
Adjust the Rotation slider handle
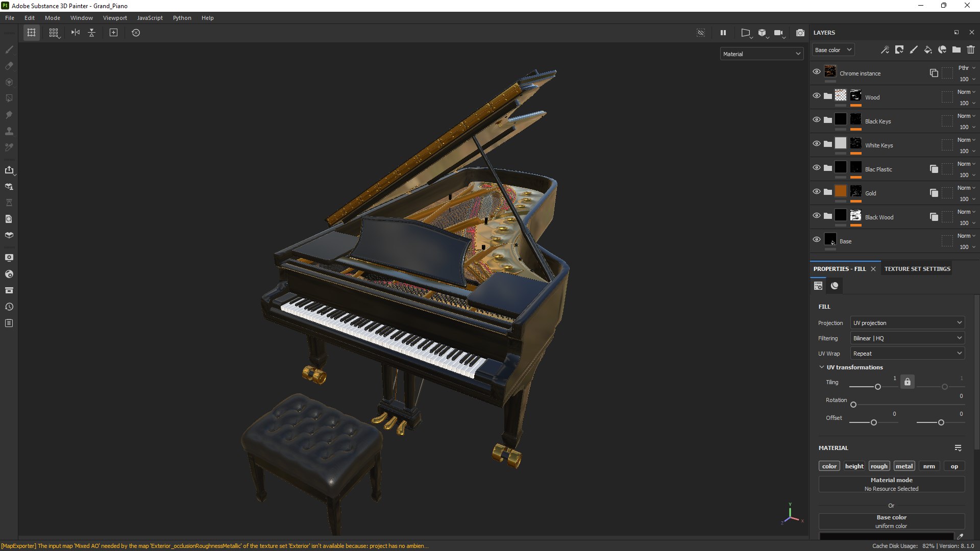[x=853, y=405]
